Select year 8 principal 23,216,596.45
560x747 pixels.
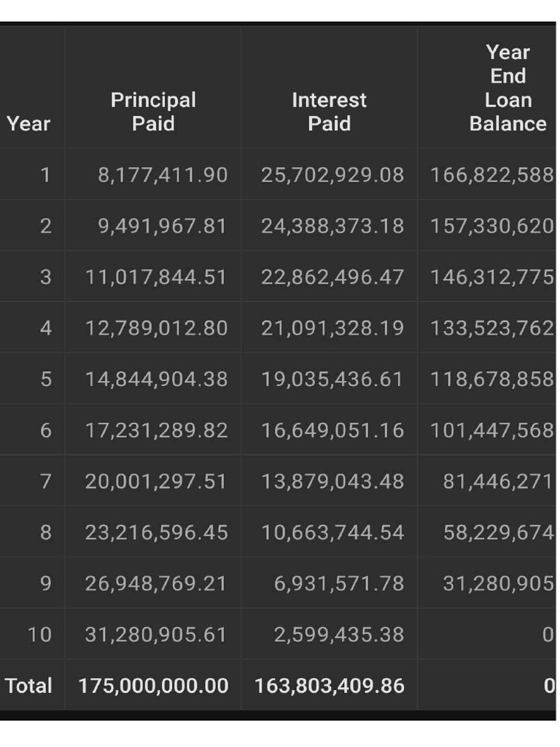click(157, 532)
